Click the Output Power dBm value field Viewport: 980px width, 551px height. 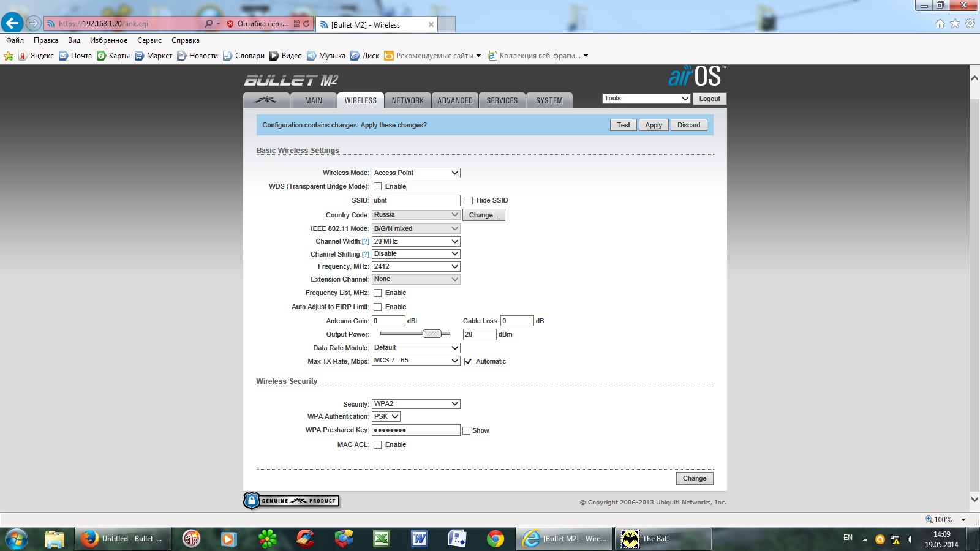tap(480, 334)
